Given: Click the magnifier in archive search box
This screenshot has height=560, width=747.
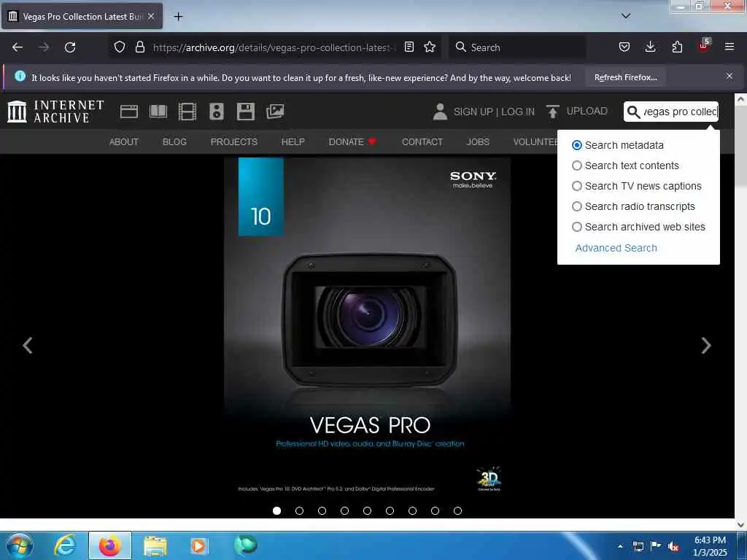Looking at the screenshot, I should point(633,112).
